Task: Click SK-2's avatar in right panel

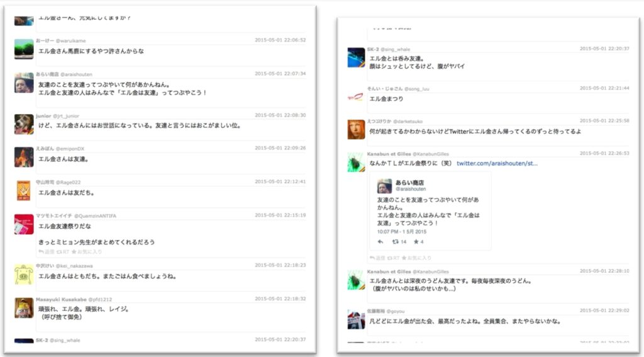Action: click(x=356, y=57)
